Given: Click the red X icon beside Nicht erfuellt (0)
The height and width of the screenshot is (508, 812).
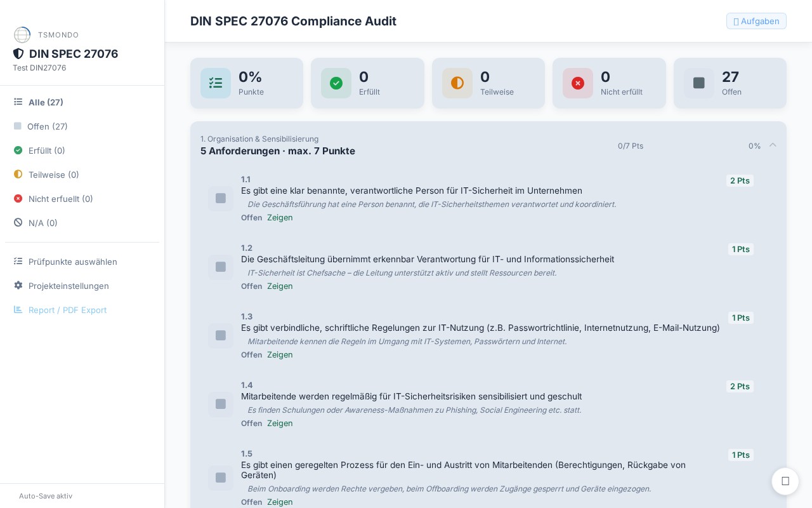Looking at the screenshot, I should click(18, 199).
